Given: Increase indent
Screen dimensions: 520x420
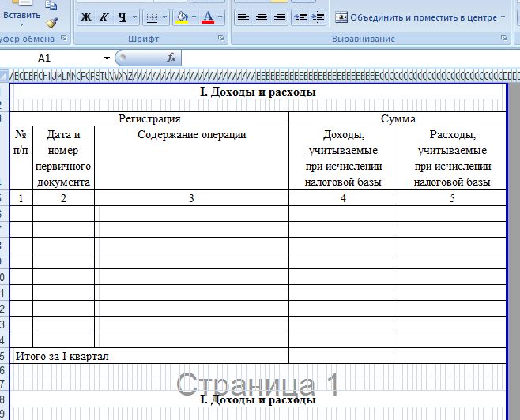Looking at the screenshot, I should coord(318,17).
